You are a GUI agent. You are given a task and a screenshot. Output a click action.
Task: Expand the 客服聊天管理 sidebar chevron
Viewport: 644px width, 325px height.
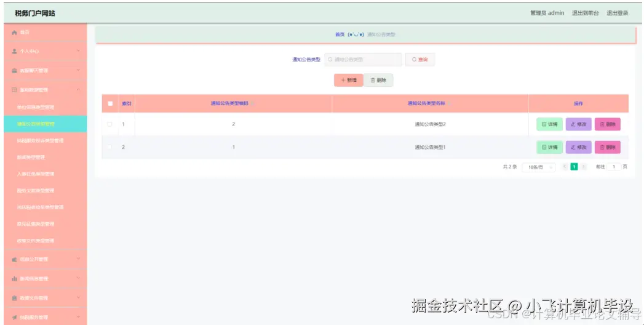point(78,71)
